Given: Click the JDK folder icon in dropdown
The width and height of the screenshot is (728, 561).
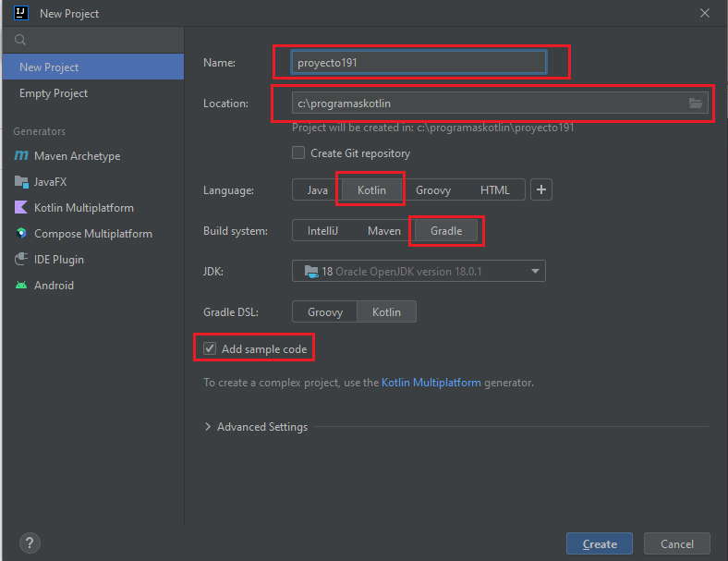Looking at the screenshot, I should tap(311, 271).
